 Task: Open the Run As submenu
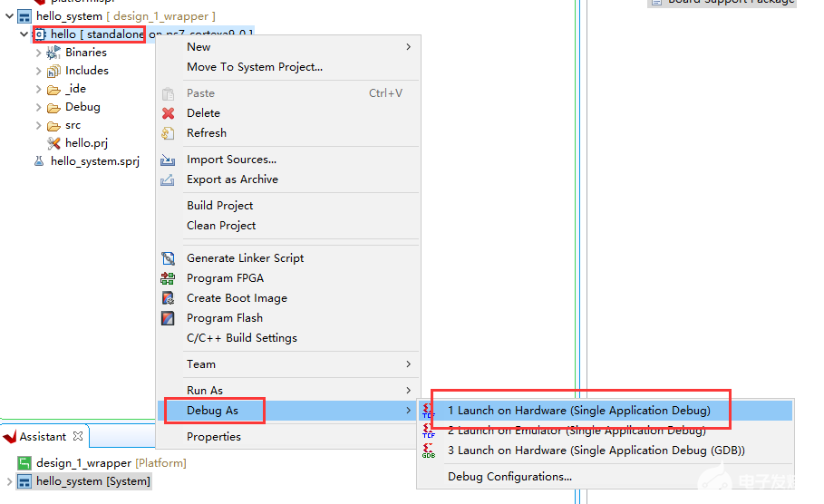tap(289, 391)
